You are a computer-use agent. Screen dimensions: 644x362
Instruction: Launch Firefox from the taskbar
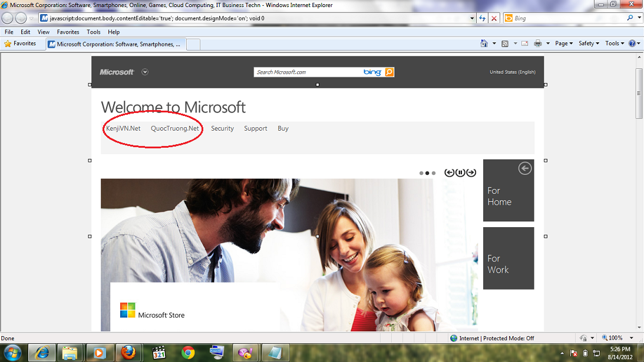point(128,353)
